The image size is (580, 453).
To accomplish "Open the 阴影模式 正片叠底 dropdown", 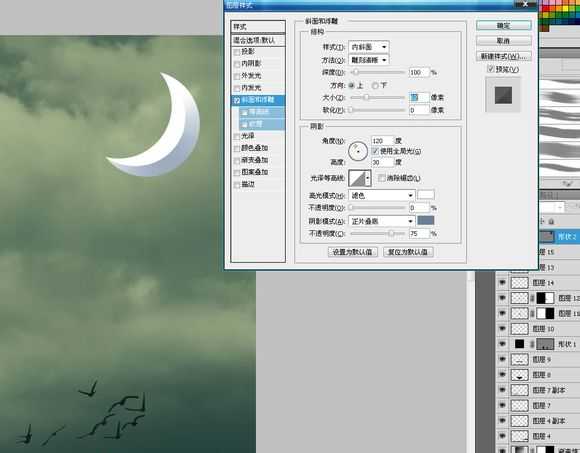I will [x=381, y=221].
